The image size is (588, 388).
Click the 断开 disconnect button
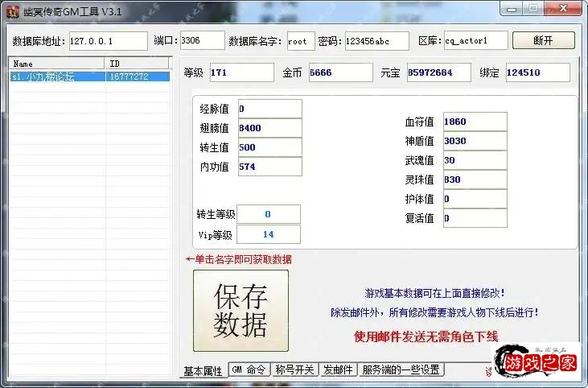[x=544, y=40]
